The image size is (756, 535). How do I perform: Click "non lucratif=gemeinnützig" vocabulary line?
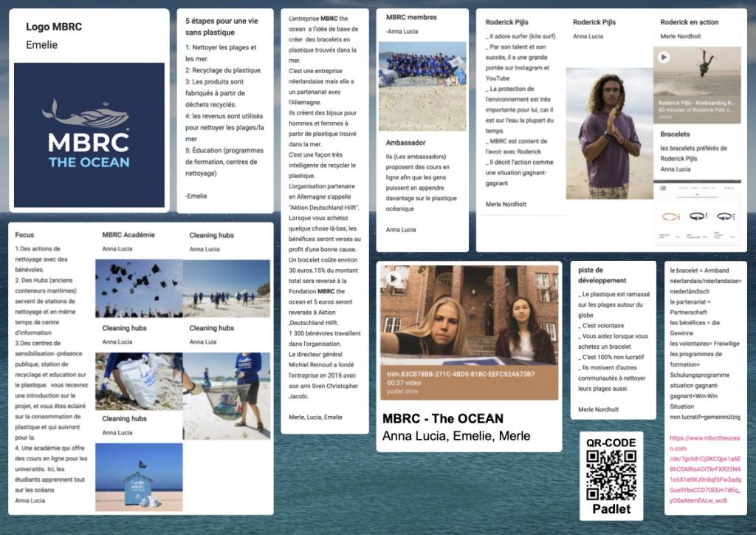pyautogui.click(x=705, y=418)
